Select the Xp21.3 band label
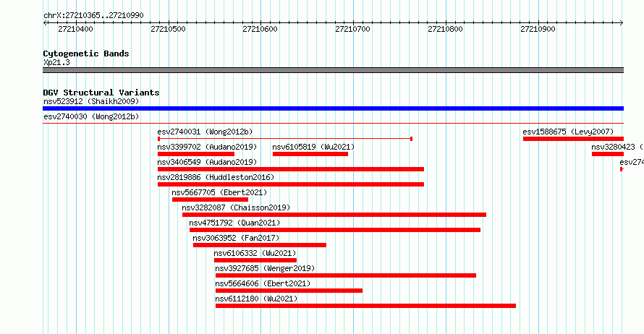 point(56,63)
